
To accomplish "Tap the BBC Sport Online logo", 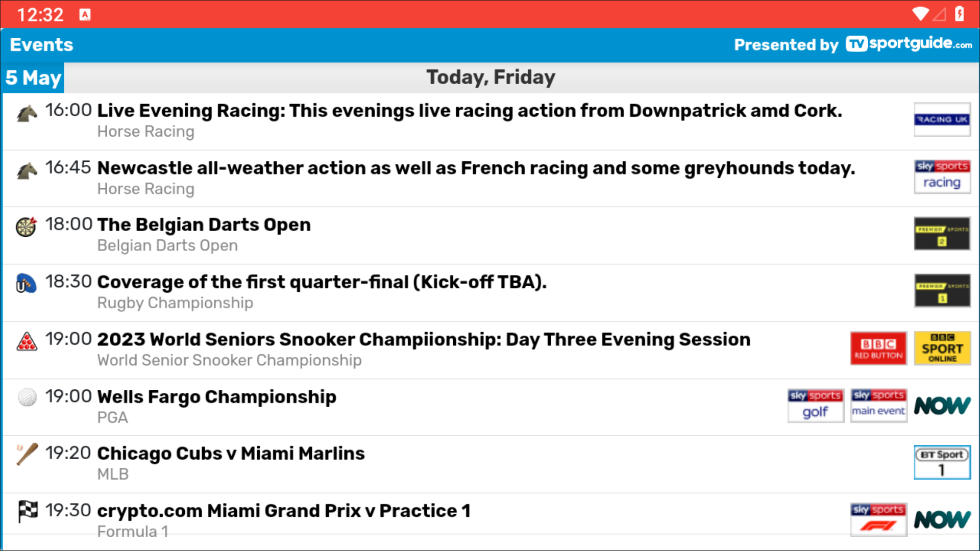I will click(942, 348).
